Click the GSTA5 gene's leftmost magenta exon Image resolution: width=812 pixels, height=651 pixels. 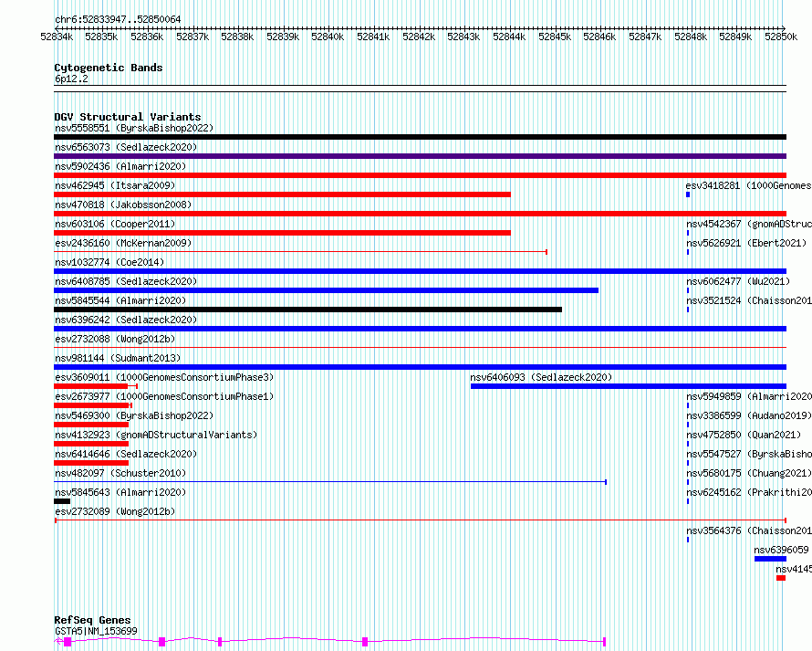click(68, 642)
